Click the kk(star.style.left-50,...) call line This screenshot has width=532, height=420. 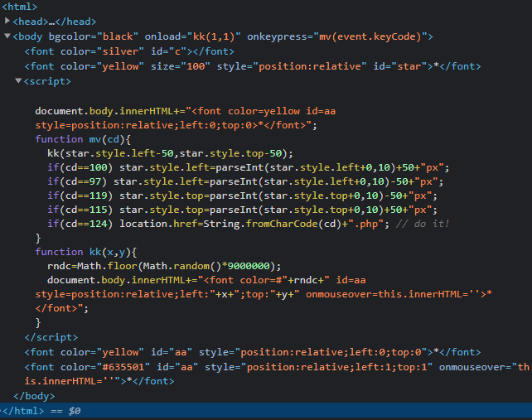click(x=170, y=153)
